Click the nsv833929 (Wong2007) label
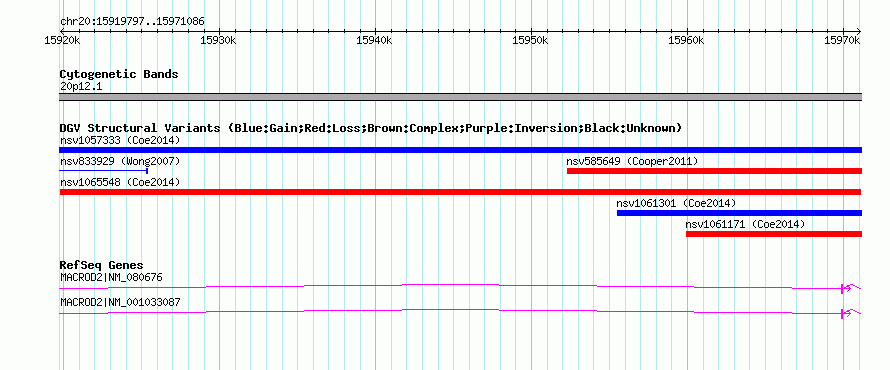890x370 pixels. pyautogui.click(x=120, y=161)
